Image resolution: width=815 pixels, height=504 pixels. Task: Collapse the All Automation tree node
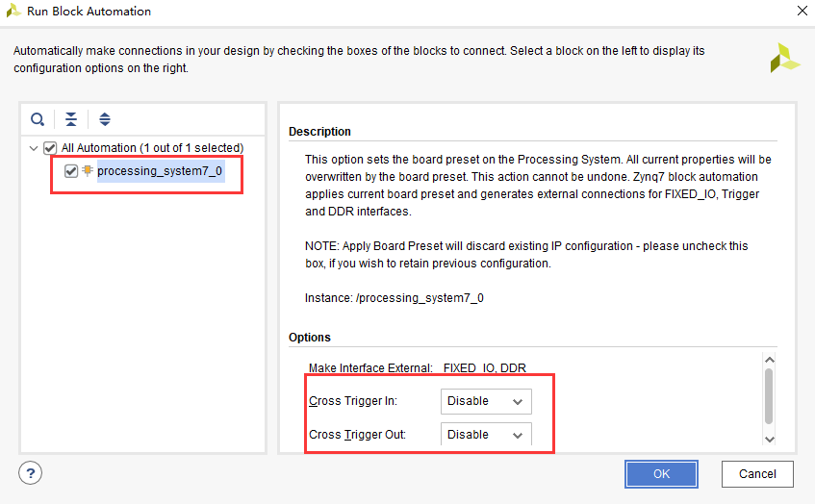pos(34,148)
